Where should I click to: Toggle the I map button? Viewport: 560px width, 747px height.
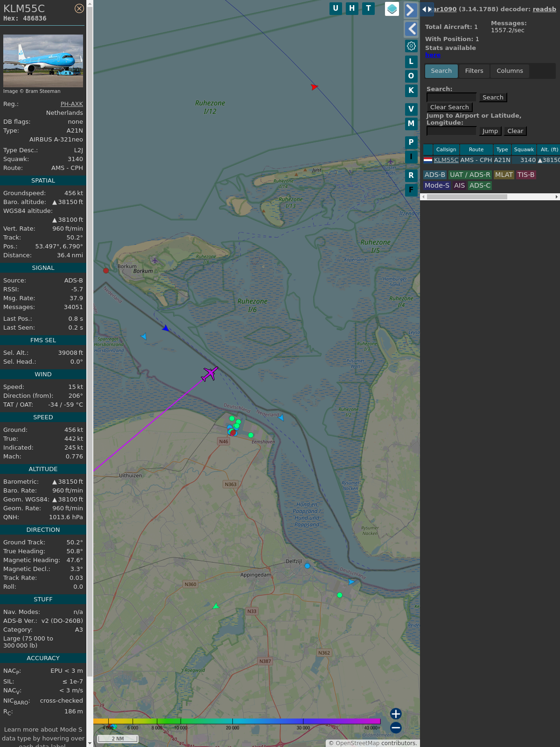(x=411, y=157)
